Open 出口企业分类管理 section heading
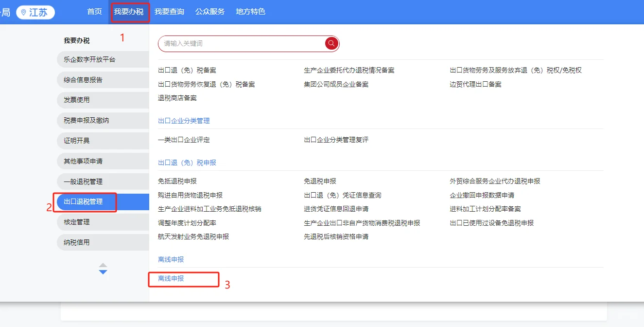 (x=183, y=120)
